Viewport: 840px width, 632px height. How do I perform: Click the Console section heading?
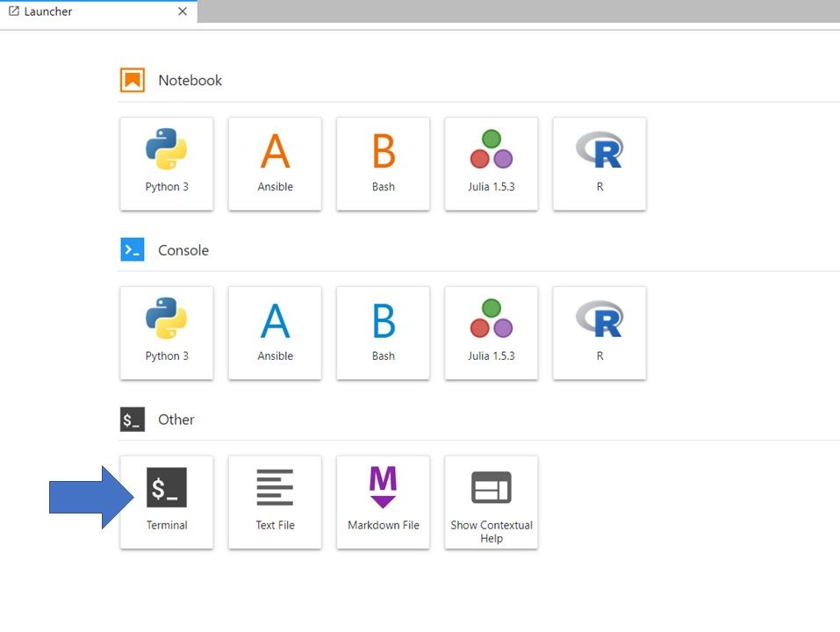click(183, 250)
